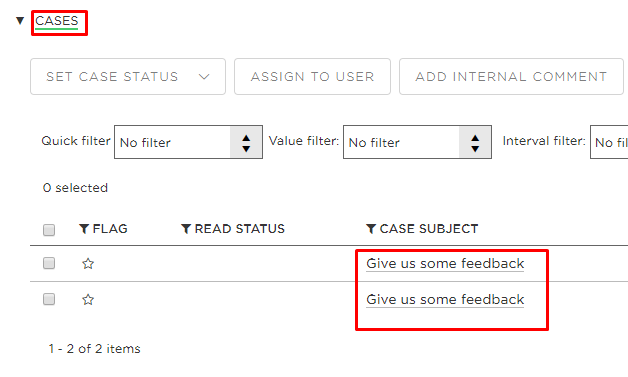Sort by the CASE SUBJECT column header
Image resolution: width=628 pixels, height=377 pixels.
pos(429,229)
